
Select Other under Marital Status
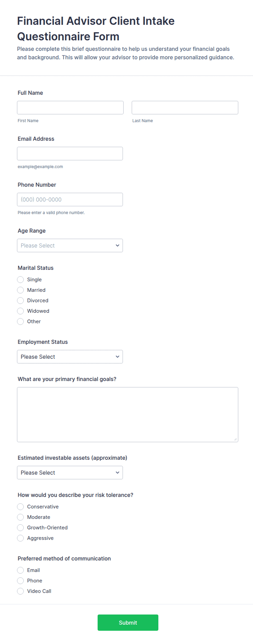click(x=20, y=322)
